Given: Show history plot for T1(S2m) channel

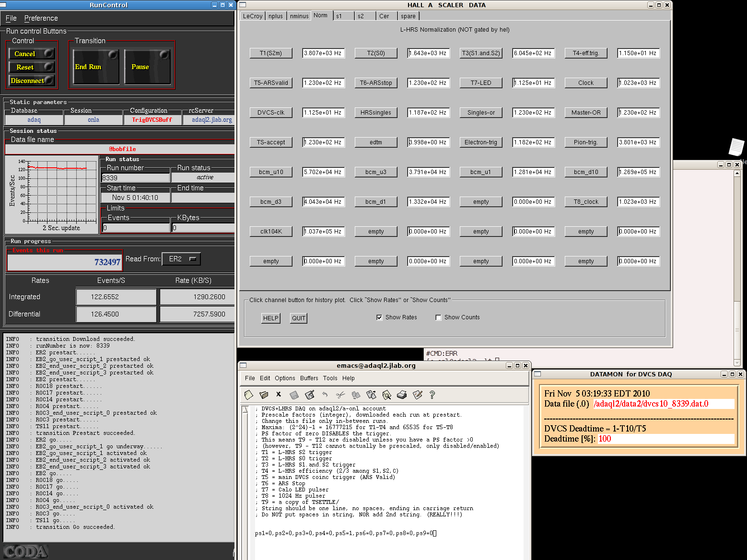Looking at the screenshot, I should tap(271, 53).
